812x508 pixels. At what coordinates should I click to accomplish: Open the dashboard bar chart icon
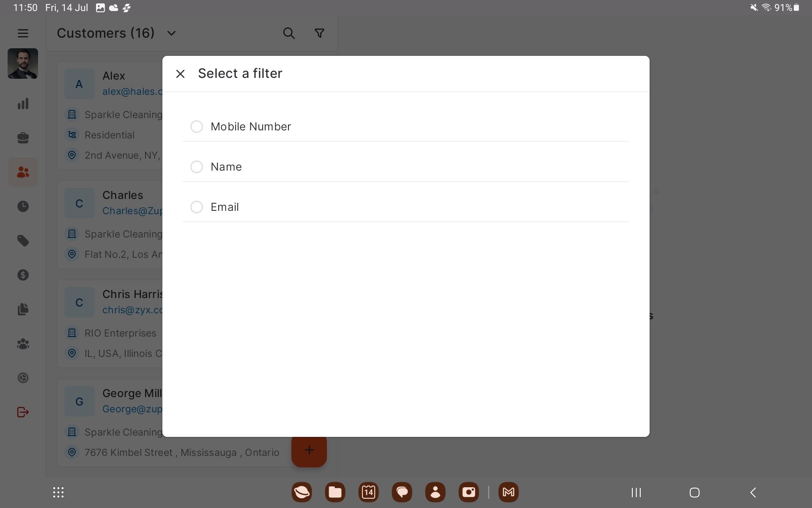click(x=23, y=104)
